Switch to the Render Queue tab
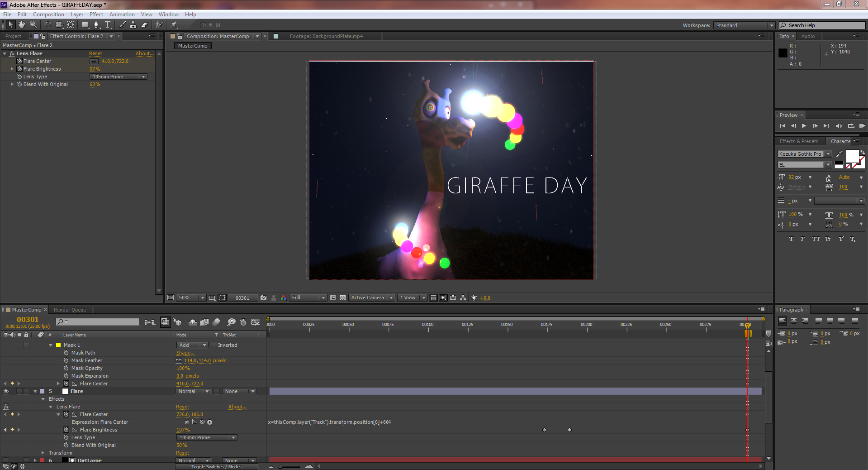Viewport: 868px width, 470px height. [70, 310]
